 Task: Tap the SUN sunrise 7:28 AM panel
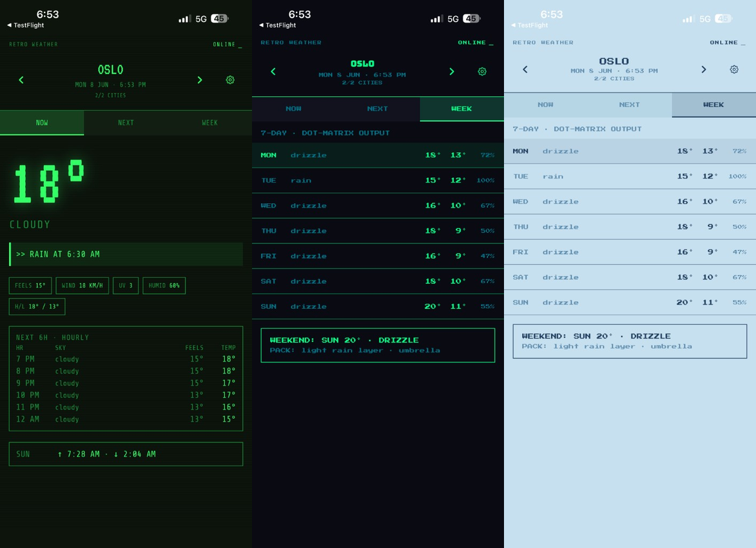pyautogui.click(x=126, y=454)
